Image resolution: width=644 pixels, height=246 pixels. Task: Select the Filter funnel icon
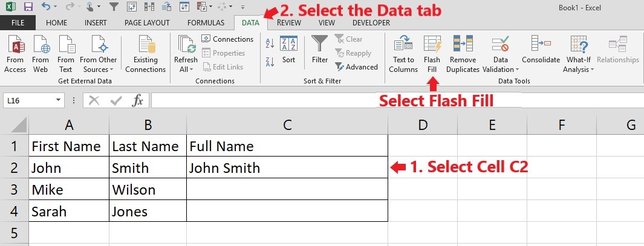(319, 44)
